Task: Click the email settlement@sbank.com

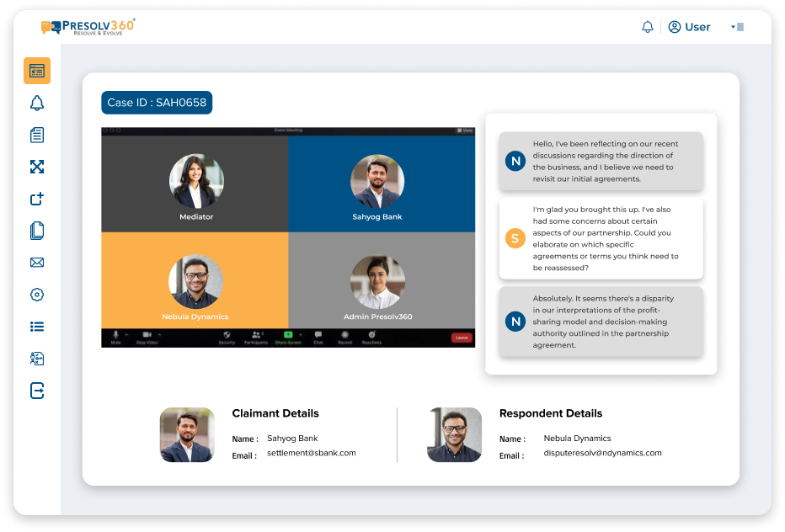Action: [x=312, y=453]
